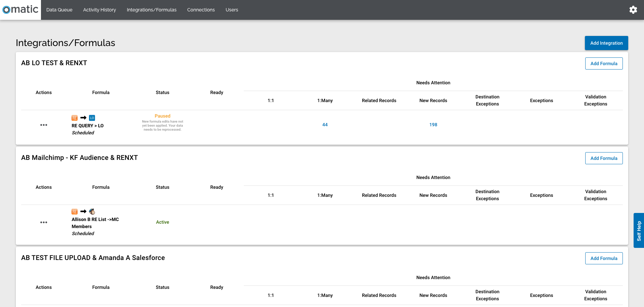Open the Data Queue menu item
The width and height of the screenshot is (644, 307).
coord(59,10)
